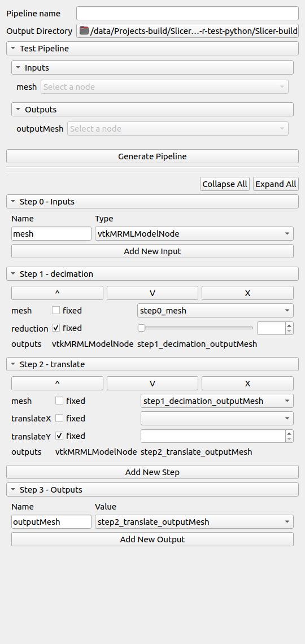Click the Add New Output button
The width and height of the screenshot is (305, 644).
coord(152,539)
